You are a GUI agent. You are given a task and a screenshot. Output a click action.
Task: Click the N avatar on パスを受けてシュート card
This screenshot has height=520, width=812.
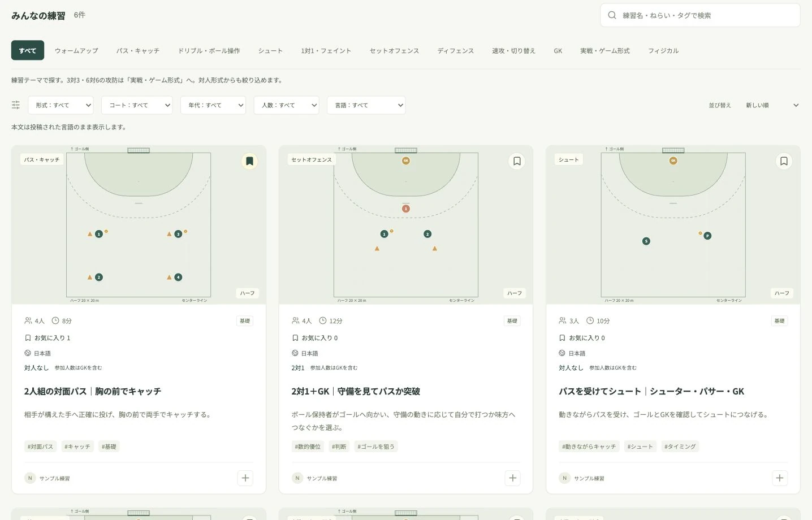[564, 478]
